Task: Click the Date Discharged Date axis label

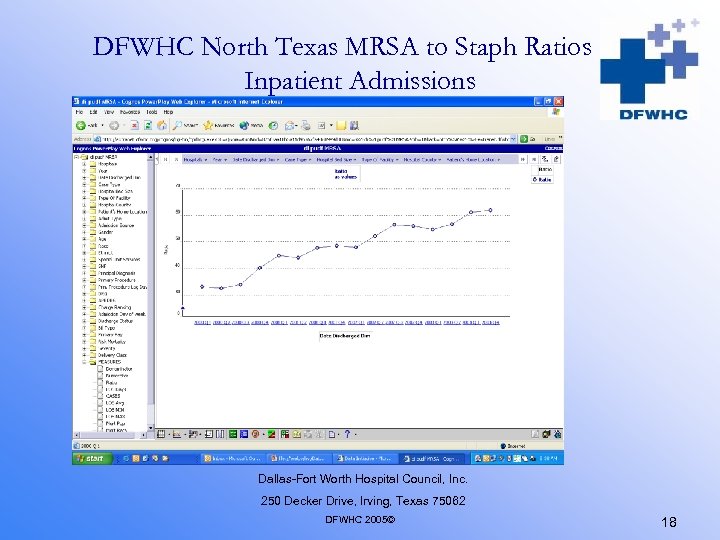Action: pyautogui.click(x=345, y=336)
